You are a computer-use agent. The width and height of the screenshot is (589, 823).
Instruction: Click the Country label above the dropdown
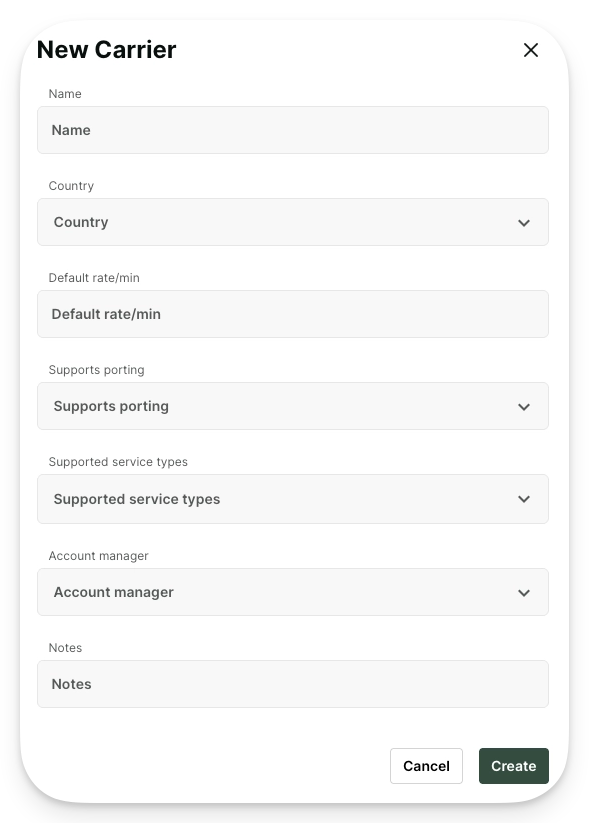click(x=71, y=186)
